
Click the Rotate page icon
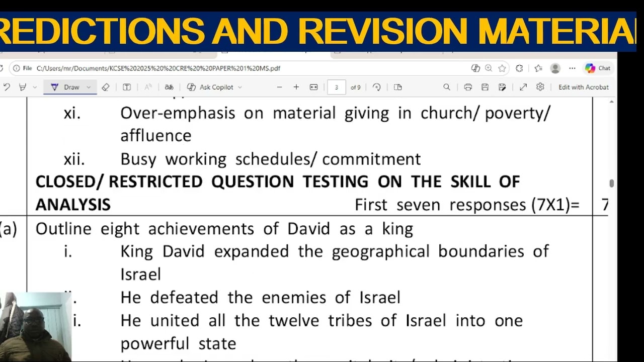(x=377, y=87)
